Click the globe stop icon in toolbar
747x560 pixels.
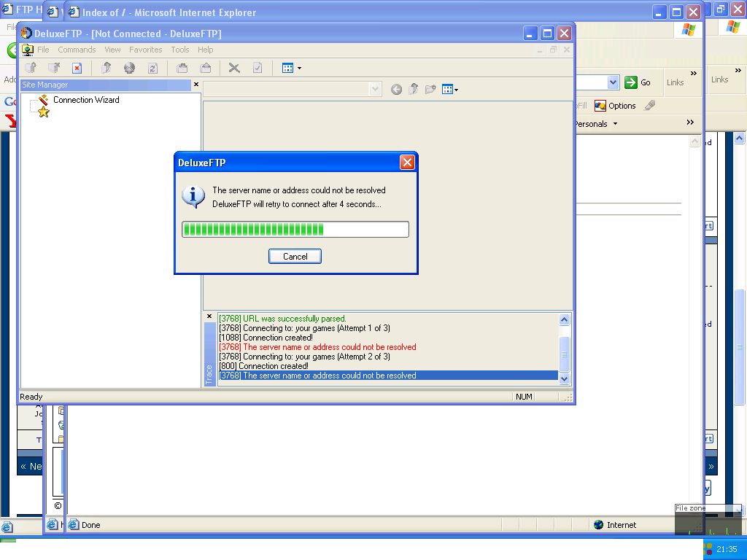tap(129, 68)
